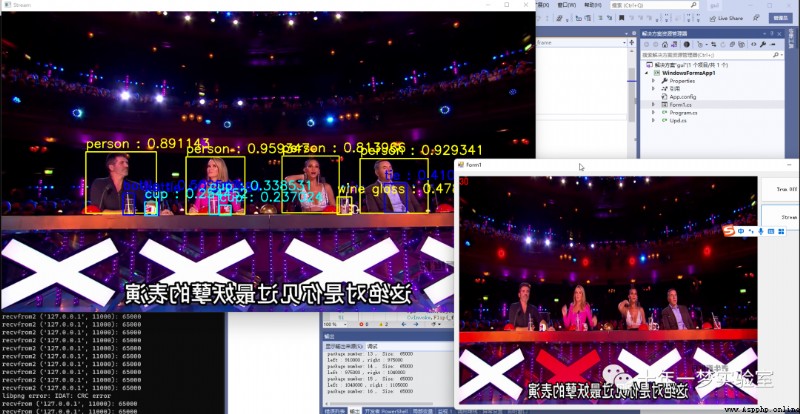This screenshot has height=414, width=800.
Task: Open the 帮助(H) menu
Action: [593, 5]
